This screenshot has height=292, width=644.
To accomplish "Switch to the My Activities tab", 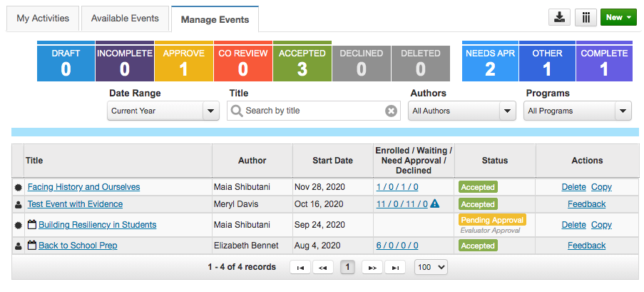I will point(43,18).
